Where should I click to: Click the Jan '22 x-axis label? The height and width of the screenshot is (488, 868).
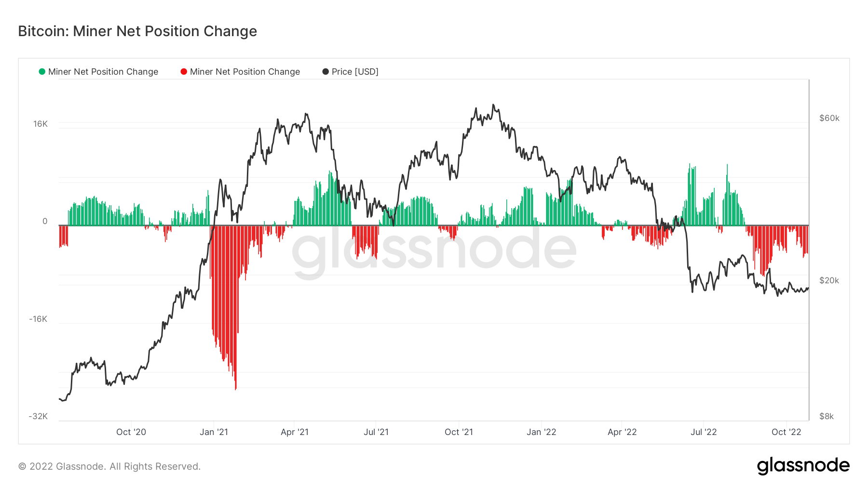tap(542, 432)
